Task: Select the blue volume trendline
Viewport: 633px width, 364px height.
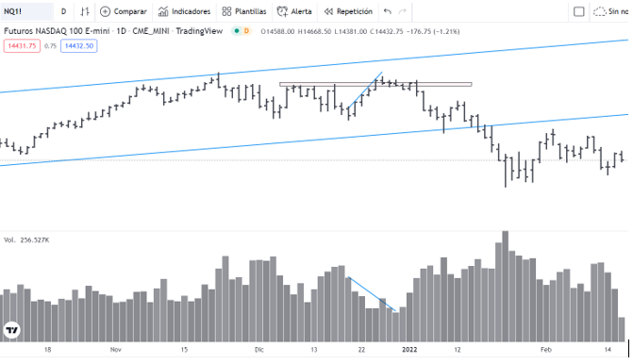Action: [x=372, y=294]
